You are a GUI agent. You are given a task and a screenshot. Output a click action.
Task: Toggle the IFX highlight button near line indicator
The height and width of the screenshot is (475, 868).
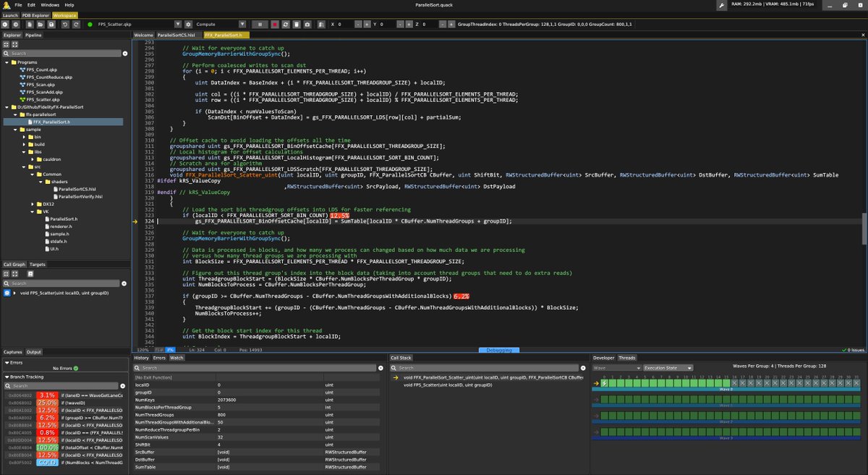[x=171, y=350]
